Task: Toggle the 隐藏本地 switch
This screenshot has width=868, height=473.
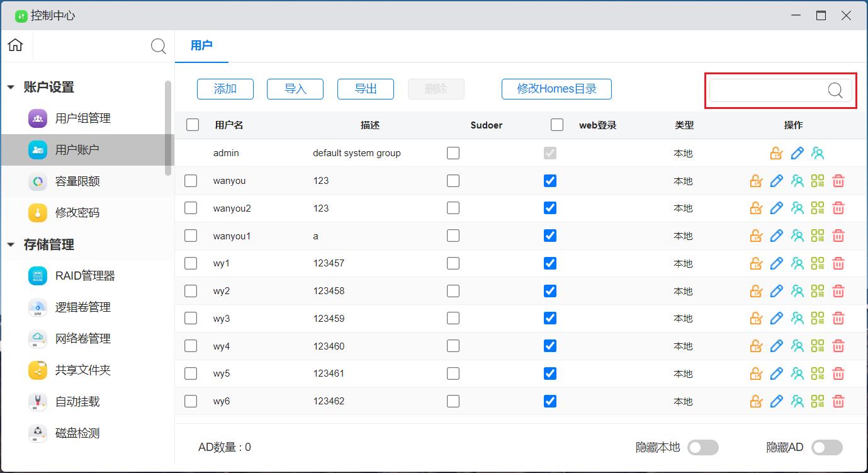Action: pyautogui.click(x=702, y=447)
